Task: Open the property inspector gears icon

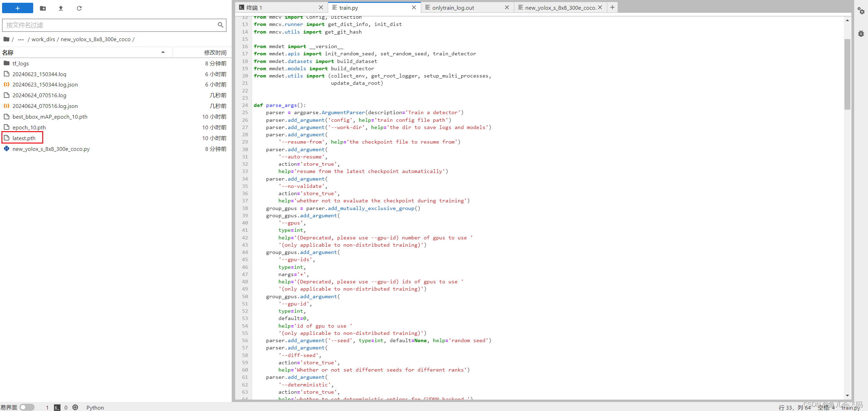Action: click(x=861, y=11)
